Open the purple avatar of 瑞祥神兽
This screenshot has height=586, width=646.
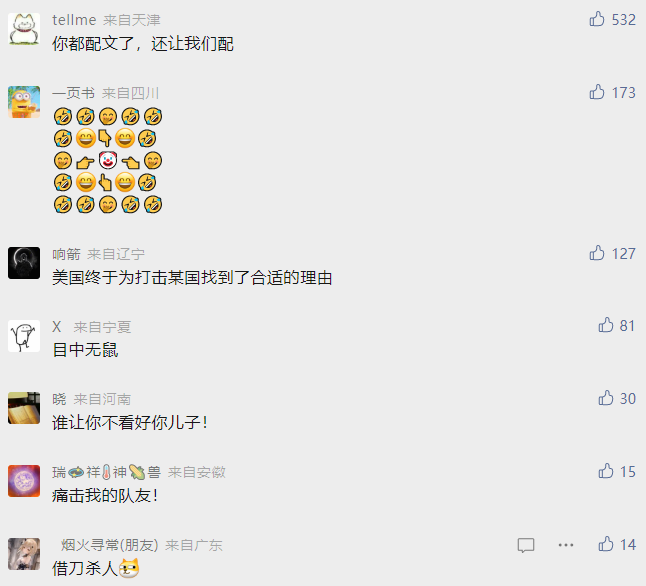tap(24, 481)
